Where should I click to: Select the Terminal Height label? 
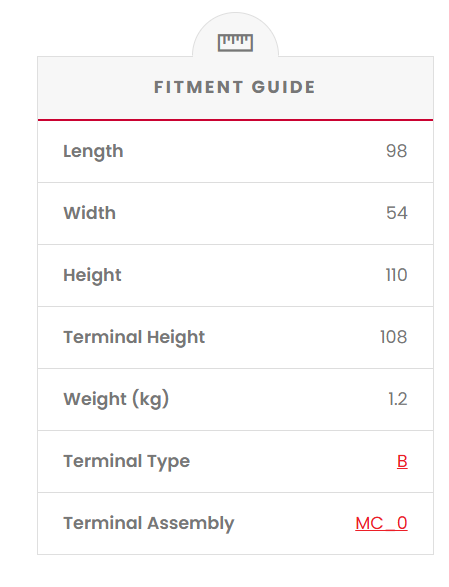click(134, 338)
